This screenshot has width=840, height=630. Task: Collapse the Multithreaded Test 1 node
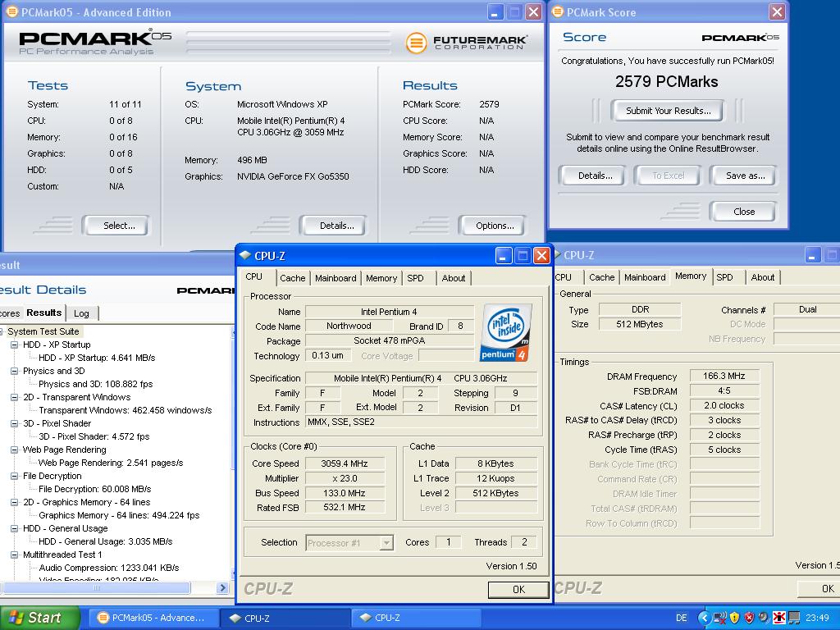point(15,555)
